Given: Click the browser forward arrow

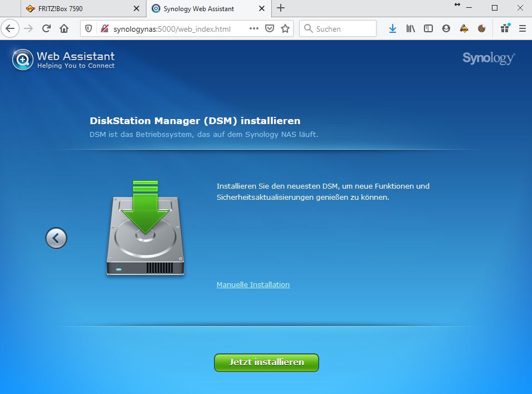Looking at the screenshot, I should pos(28,29).
